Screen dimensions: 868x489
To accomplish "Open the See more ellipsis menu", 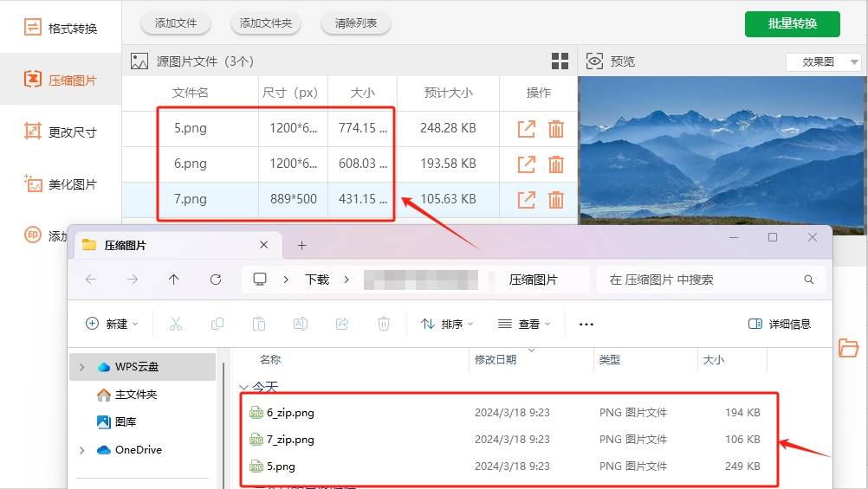I will tap(586, 325).
